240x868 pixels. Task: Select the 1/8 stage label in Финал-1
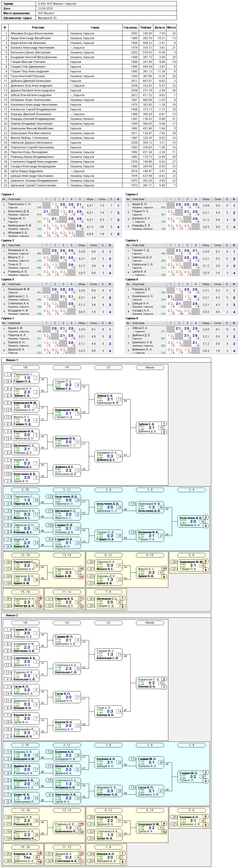point(25,368)
